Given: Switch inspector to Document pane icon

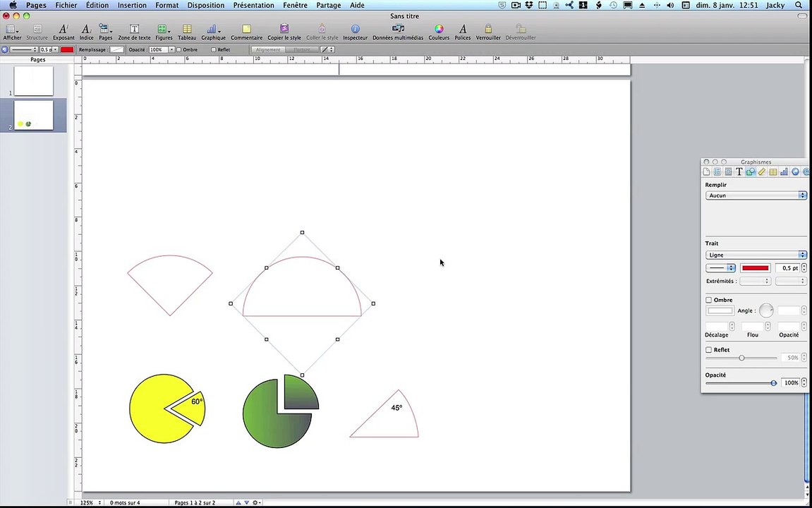Looking at the screenshot, I should pyautogui.click(x=706, y=172).
